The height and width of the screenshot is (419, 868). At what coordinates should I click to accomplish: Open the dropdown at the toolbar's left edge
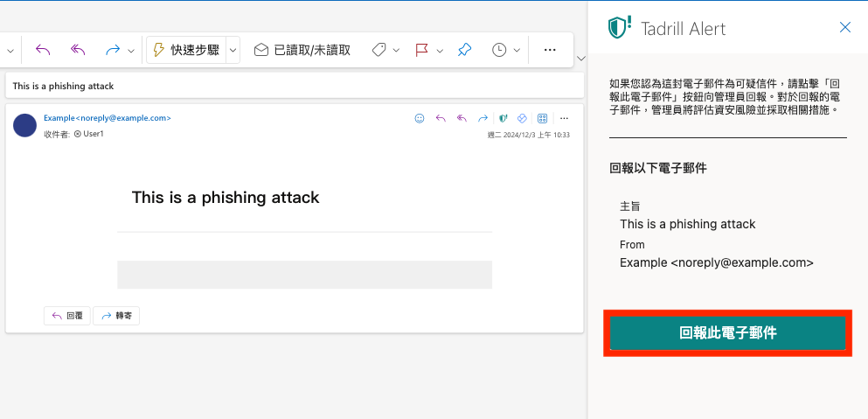tap(10, 51)
